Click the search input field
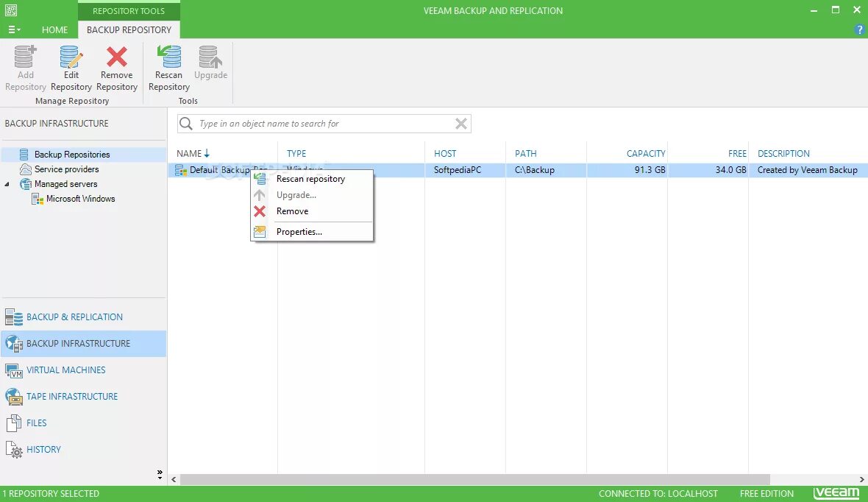The width and height of the screenshot is (868, 502). tap(324, 124)
